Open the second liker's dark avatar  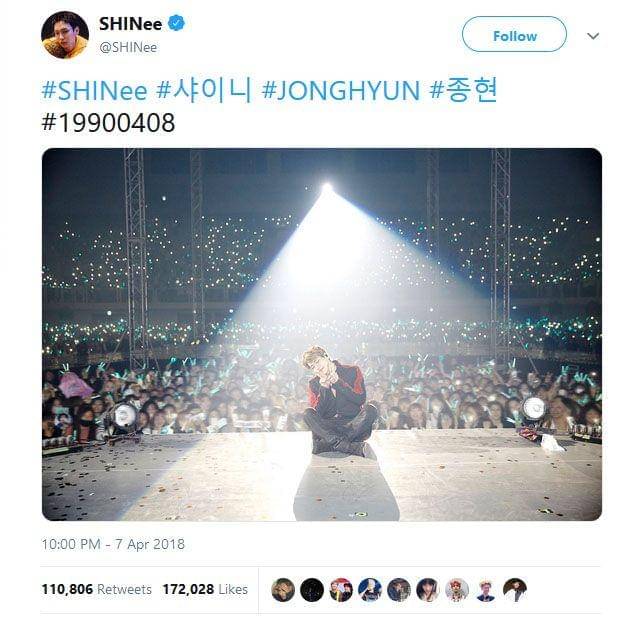pos(312,590)
